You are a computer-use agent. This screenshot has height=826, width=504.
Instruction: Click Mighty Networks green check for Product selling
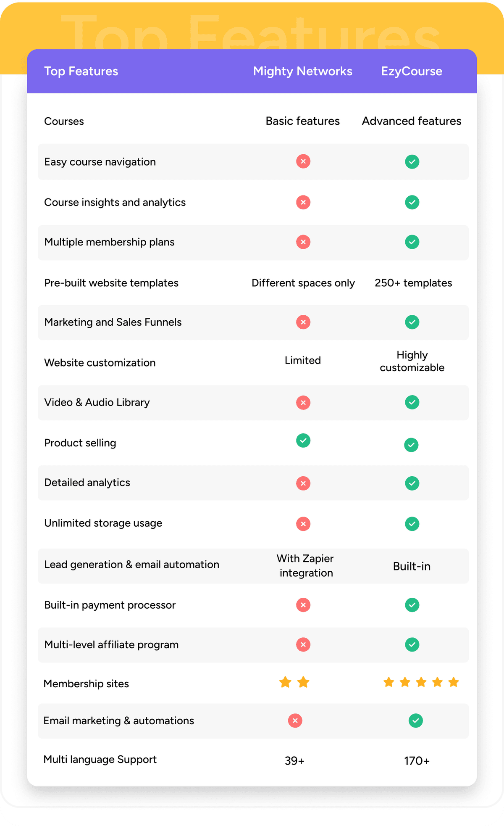[x=303, y=441]
